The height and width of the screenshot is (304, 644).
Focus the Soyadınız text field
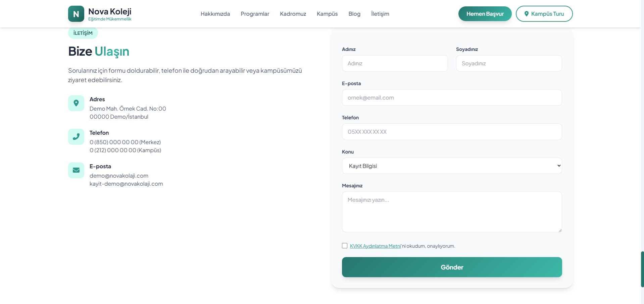coord(509,63)
